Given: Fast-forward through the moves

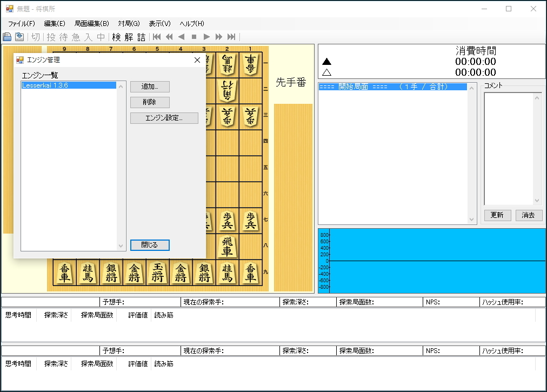Looking at the screenshot, I should pyautogui.click(x=218, y=36).
